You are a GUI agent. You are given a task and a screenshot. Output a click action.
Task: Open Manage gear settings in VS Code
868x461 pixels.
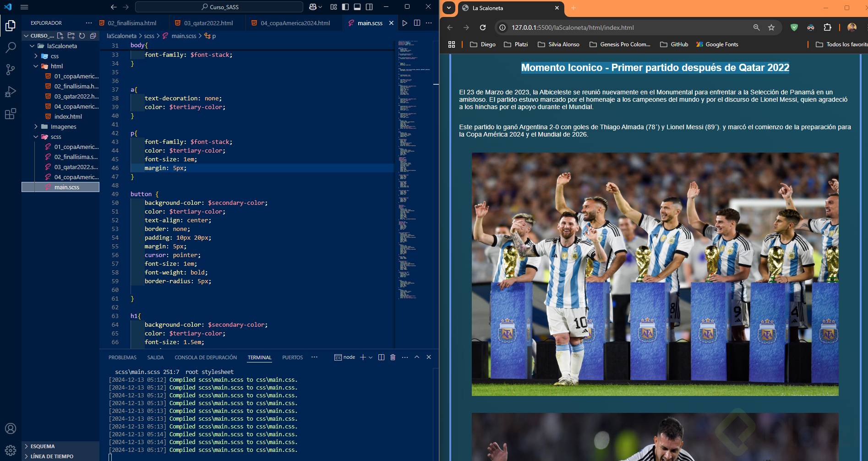click(10, 450)
